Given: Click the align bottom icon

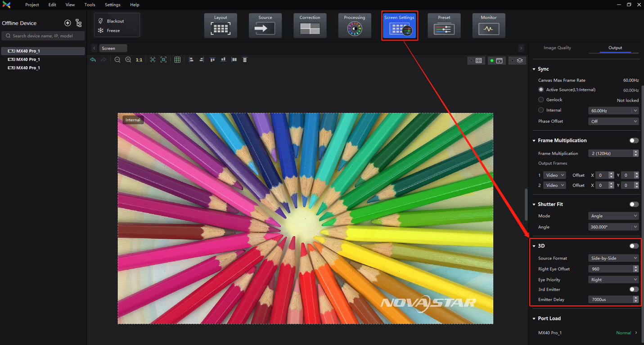Looking at the screenshot, I should coord(223,60).
